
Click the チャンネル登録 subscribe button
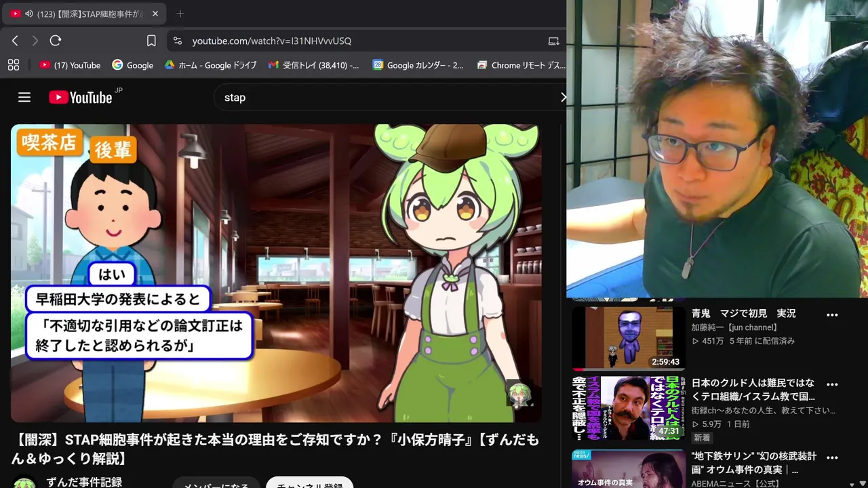309,483
